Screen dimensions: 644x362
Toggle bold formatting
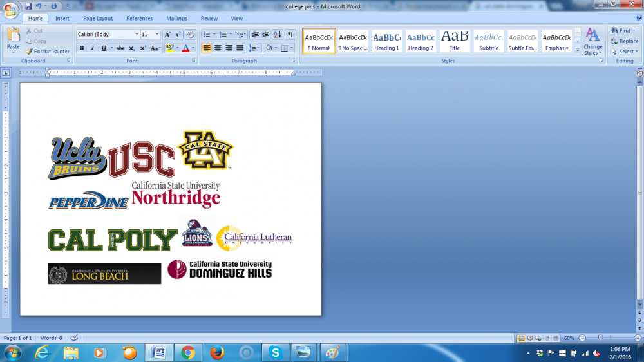82,48
